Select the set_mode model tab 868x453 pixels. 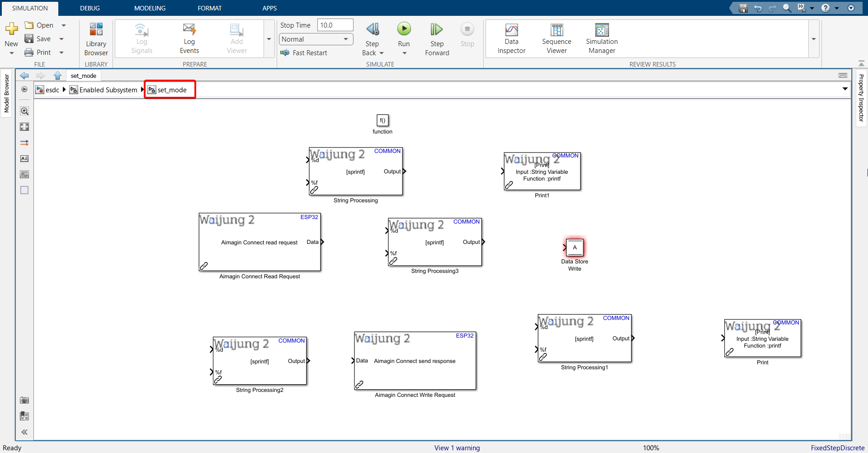click(x=84, y=76)
